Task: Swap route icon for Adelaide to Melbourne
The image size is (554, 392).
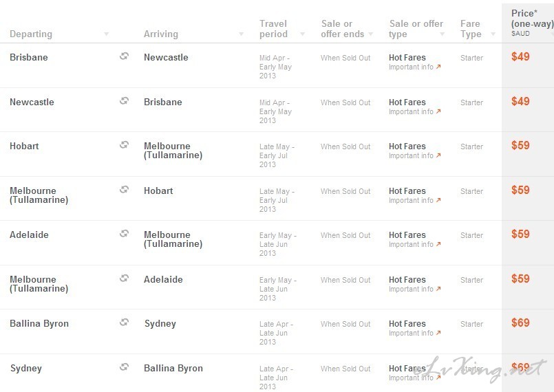Action: [124, 233]
